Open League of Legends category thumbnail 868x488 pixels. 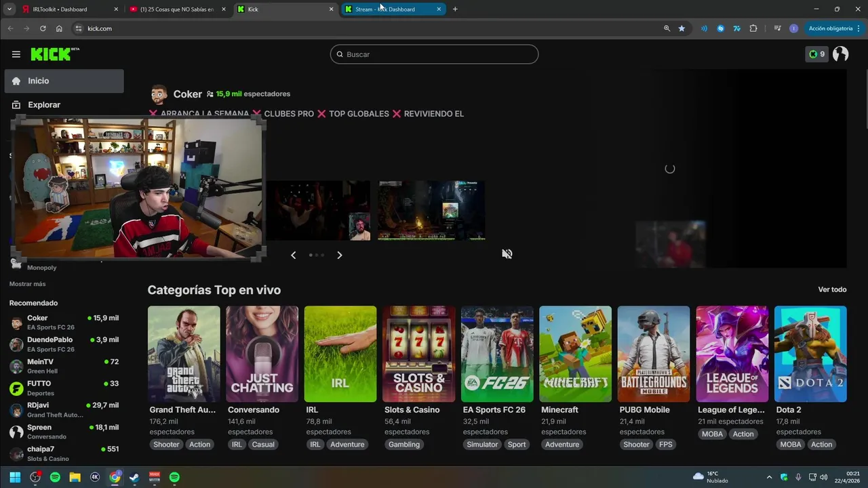click(732, 354)
